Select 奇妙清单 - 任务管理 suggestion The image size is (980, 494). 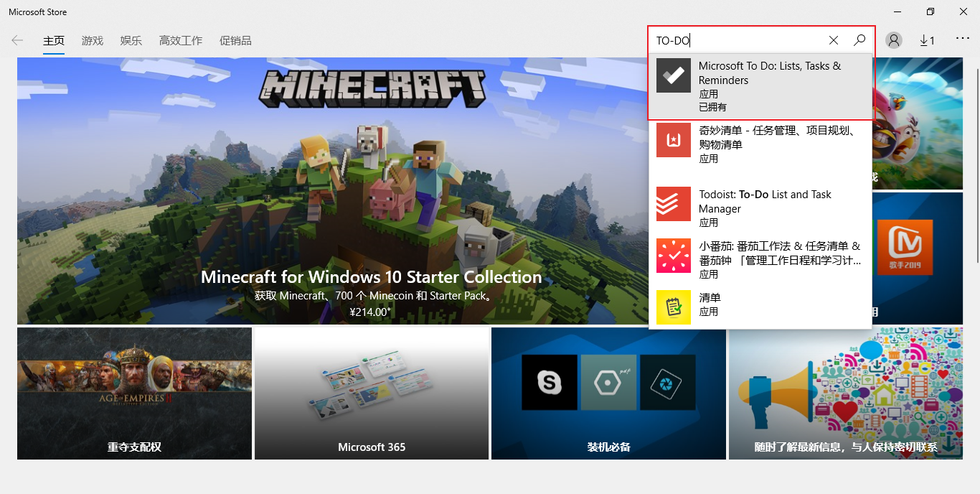click(x=760, y=144)
